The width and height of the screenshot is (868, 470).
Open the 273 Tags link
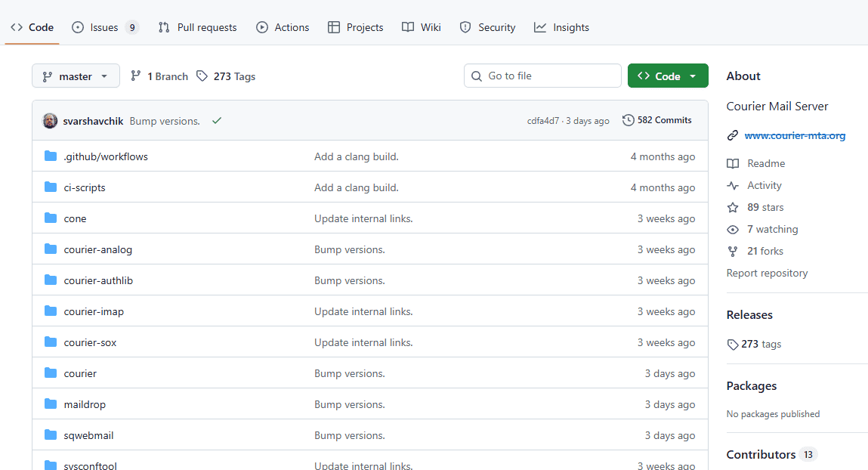pyautogui.click(x=227, y=76)
